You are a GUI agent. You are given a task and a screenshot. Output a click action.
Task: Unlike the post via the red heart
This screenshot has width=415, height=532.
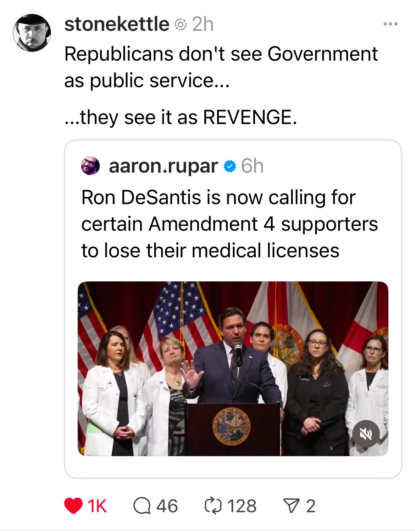73,506
